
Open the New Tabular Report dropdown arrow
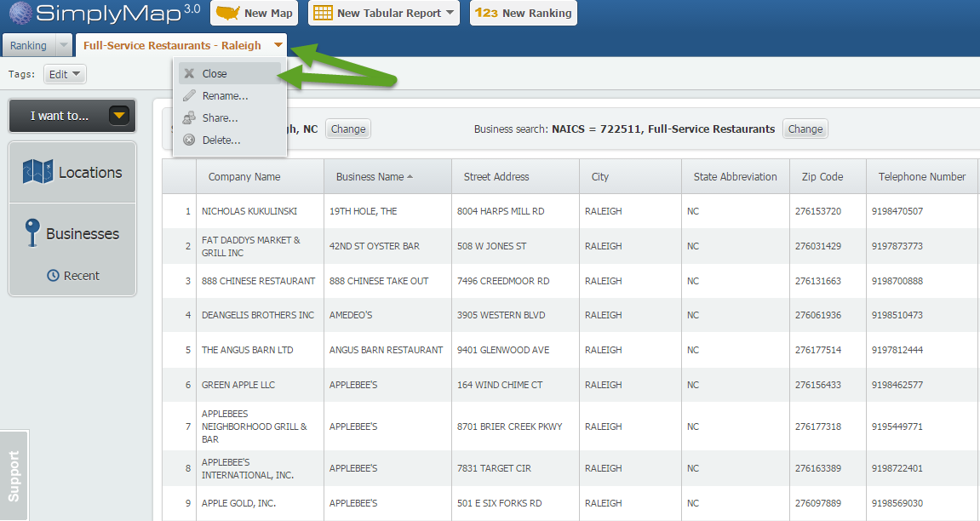pos(450,13)
